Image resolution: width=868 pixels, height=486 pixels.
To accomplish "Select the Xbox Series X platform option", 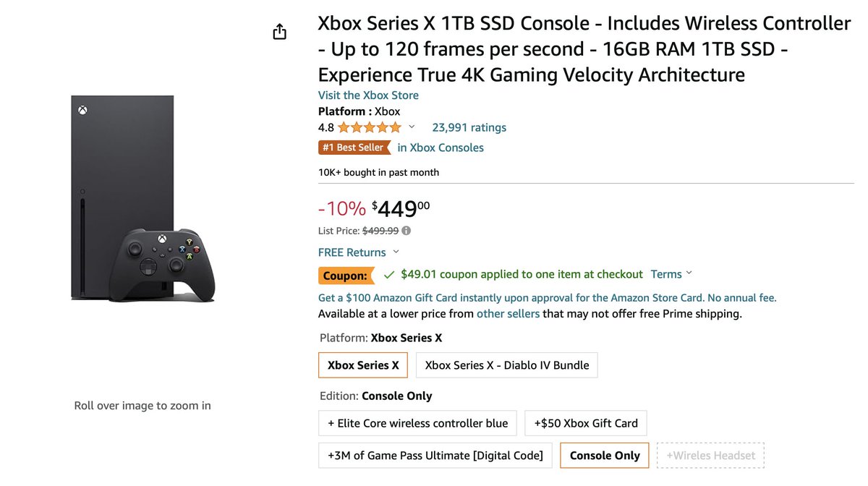I will coord(363,365).
